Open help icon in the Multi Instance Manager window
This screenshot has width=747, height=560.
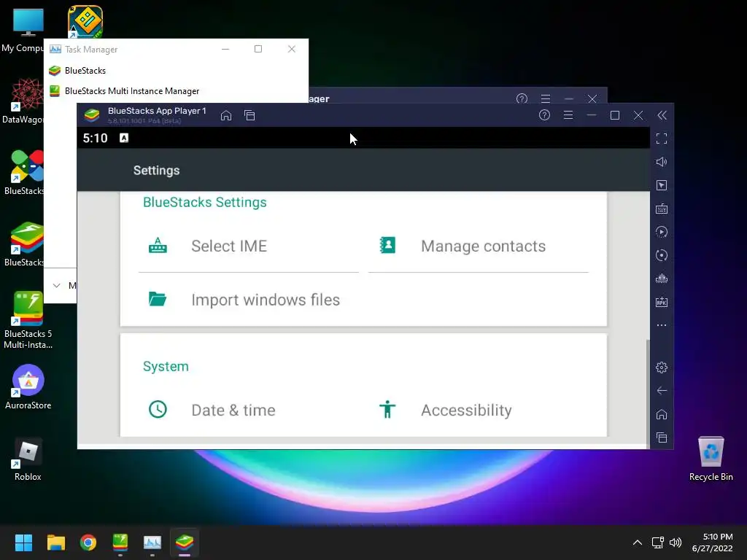[x=522, y=98]
